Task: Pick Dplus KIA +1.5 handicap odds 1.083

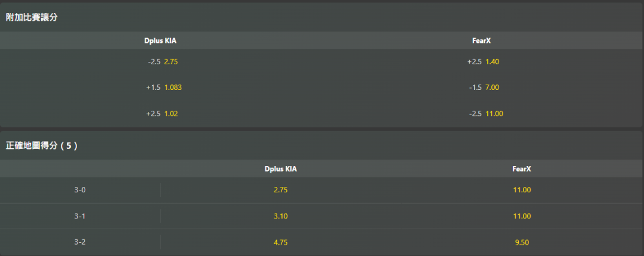Action: pos(163,88)
